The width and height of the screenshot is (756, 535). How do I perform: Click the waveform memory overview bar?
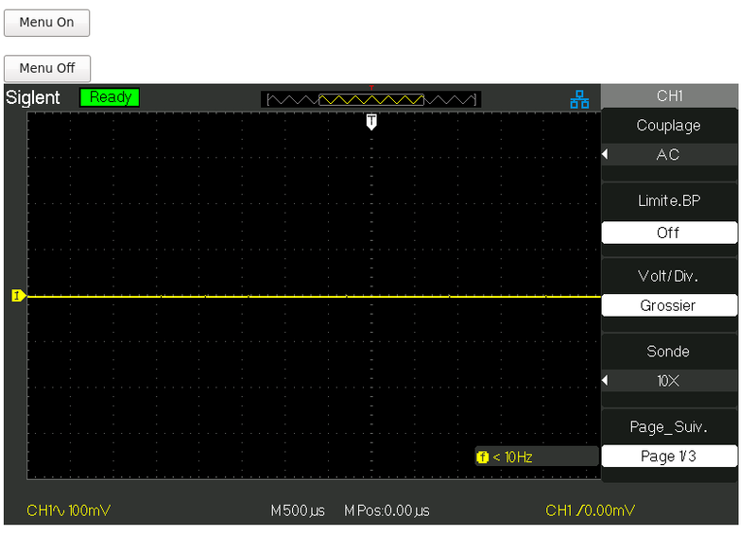click(x=370, y=99)
